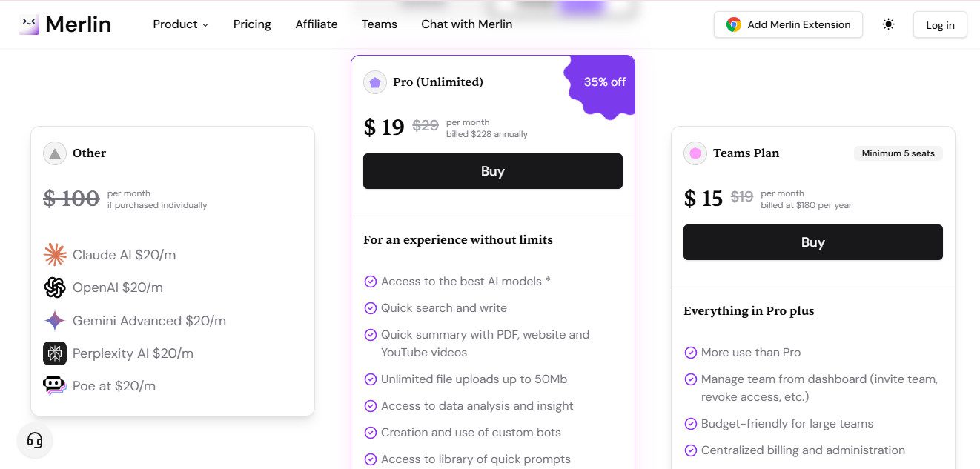980x469 pixels.
Task: Select the Gemini Advanced star icon
Action: point(55,320)
